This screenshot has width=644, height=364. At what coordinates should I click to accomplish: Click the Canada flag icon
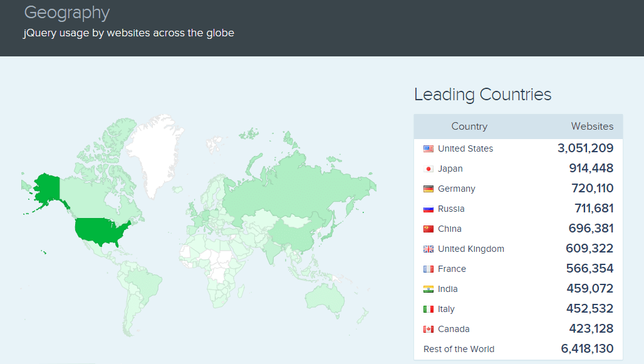point(428,329)
